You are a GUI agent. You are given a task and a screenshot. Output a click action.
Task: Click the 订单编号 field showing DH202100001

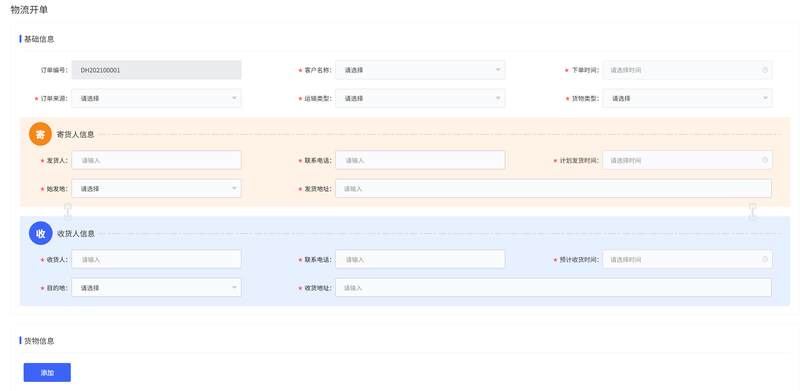point(156,70)
